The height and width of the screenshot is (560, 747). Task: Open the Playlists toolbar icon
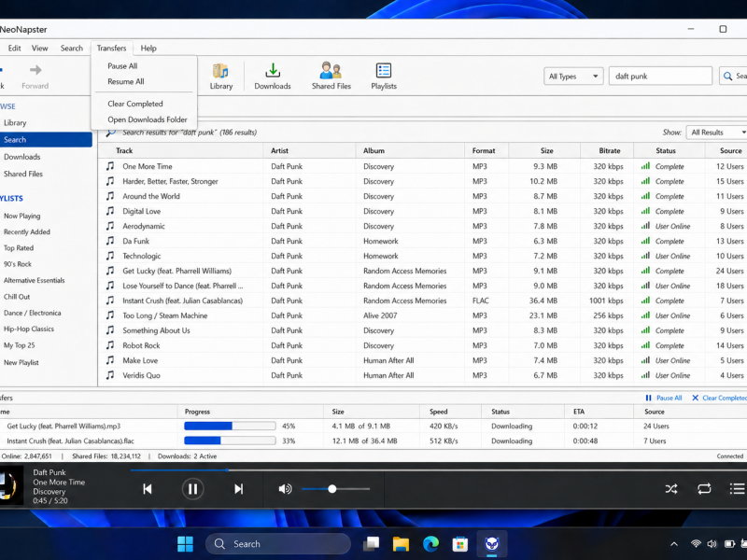point(384,77)
